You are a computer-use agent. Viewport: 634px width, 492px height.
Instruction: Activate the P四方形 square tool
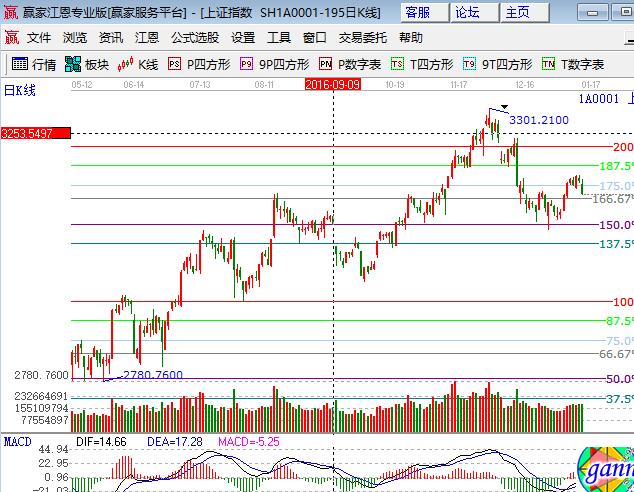tap(199, 64)
